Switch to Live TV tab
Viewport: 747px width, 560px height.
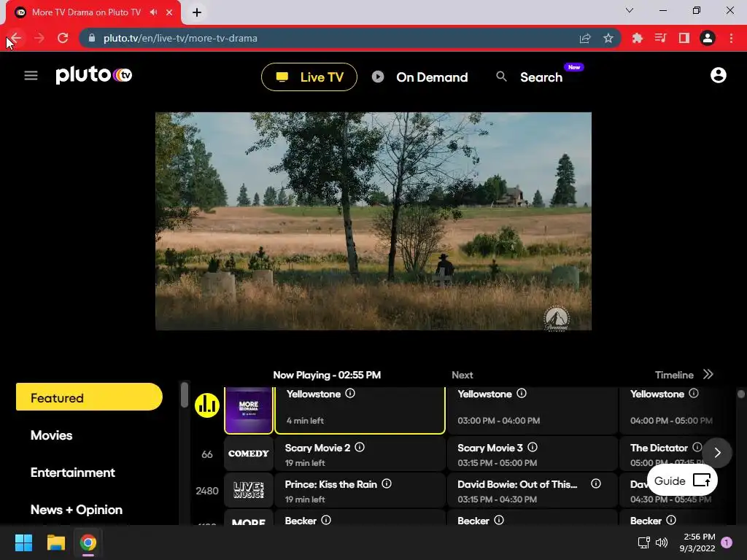309,77
